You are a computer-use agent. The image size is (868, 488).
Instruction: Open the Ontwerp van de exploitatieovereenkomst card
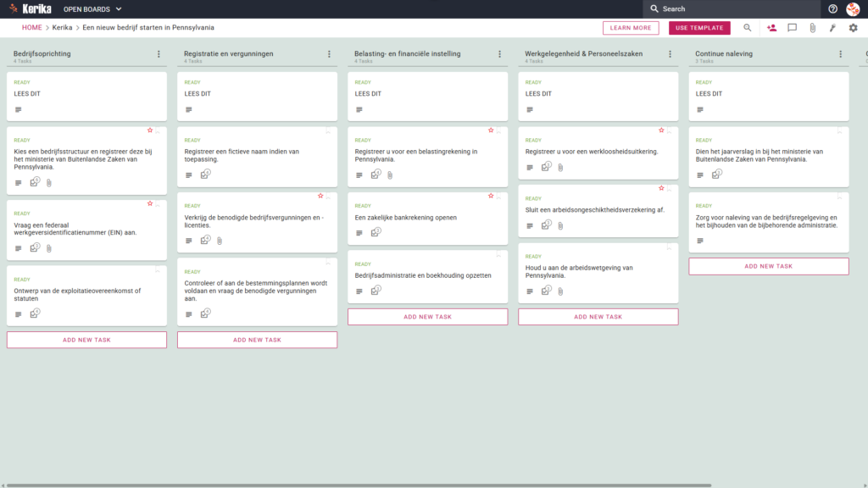click(87, 296)
